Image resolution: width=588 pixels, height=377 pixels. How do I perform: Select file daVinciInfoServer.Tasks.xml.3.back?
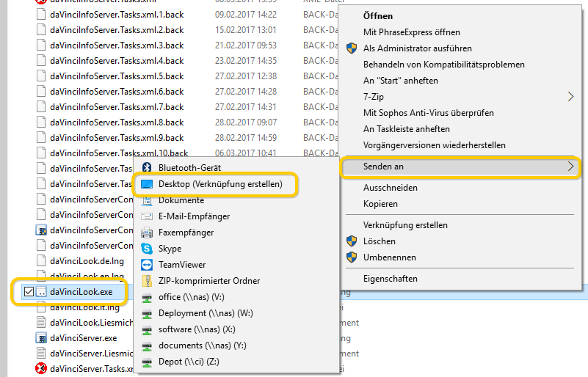pyautogui.click(x=117, y=45)
